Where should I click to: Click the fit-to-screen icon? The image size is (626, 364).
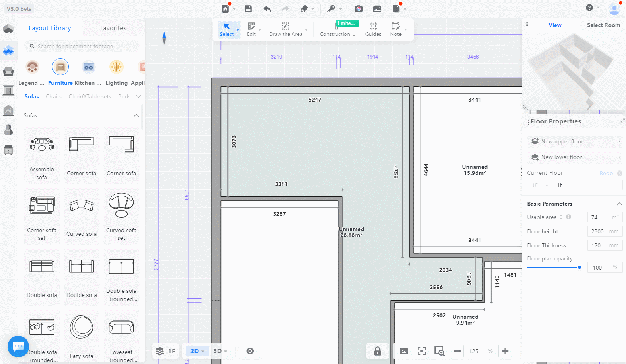(422, 351)
